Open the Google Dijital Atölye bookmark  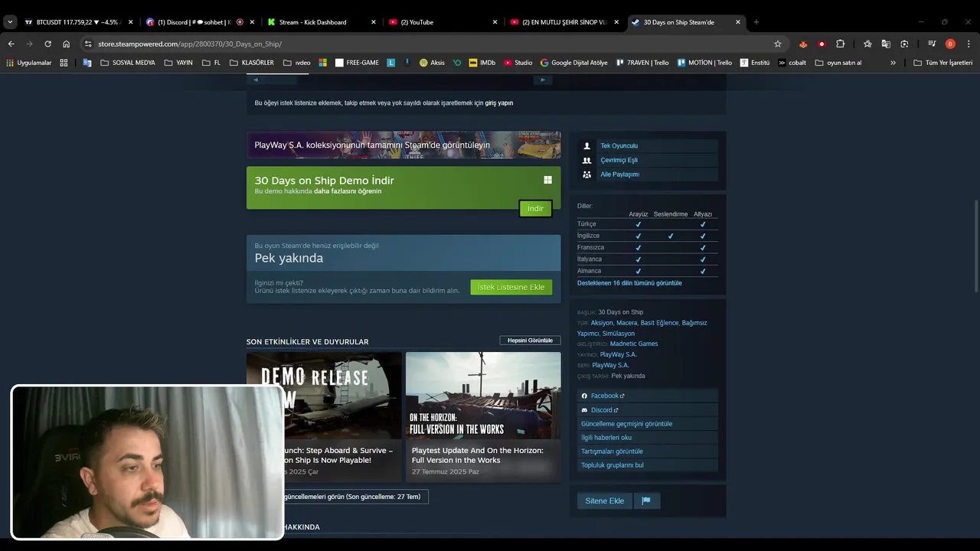point(573,63)
